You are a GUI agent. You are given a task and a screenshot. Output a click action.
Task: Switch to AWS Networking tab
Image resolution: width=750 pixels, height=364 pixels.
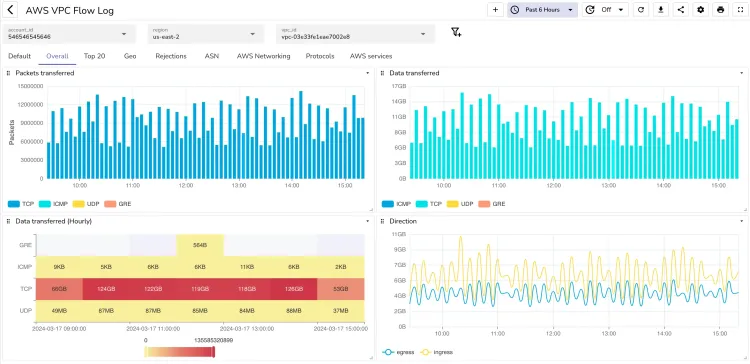coord(264,56)
